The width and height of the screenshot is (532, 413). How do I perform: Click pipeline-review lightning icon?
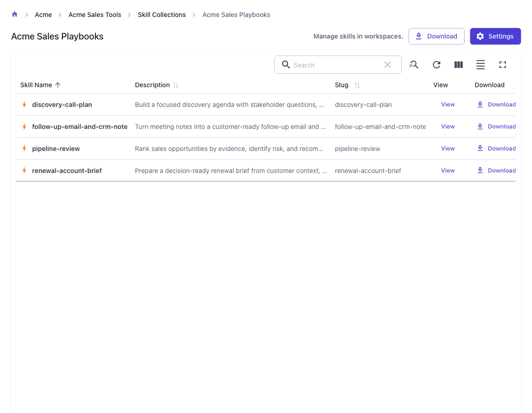(x=24, y=148)
